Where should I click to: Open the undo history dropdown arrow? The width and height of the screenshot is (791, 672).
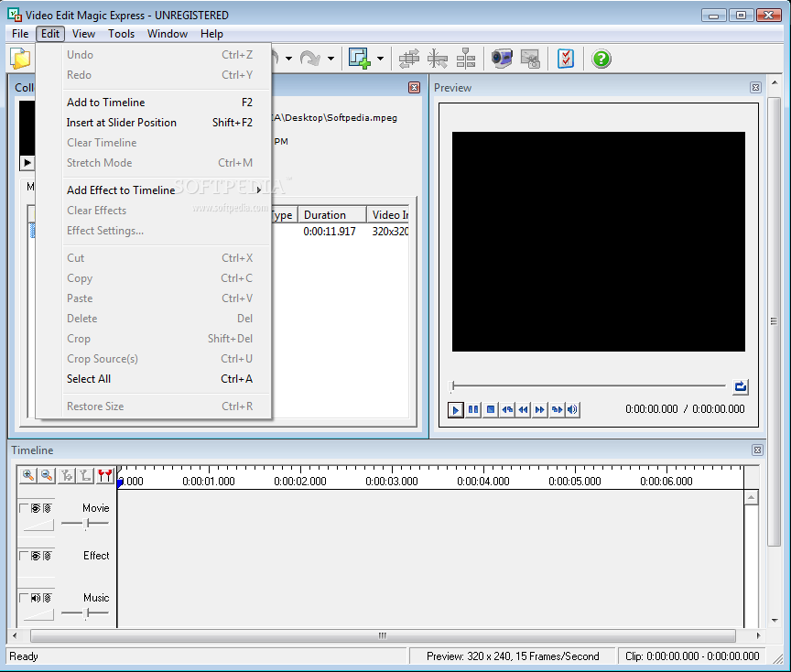pyautogui.click(x=288, y=59)
